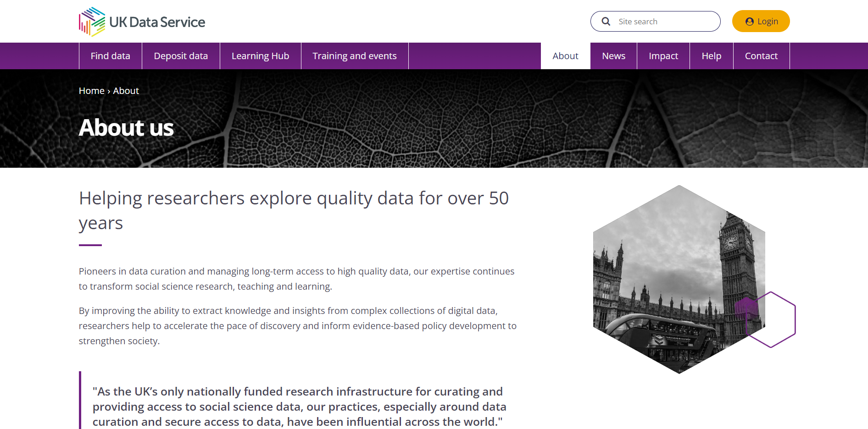Go to the Contact page
Image resolution: width=868 pixels, height=429 pixels.
point(761,56)
